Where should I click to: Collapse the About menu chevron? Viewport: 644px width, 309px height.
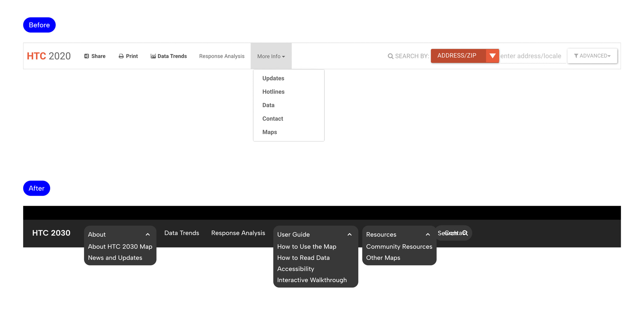coord(148,234)
